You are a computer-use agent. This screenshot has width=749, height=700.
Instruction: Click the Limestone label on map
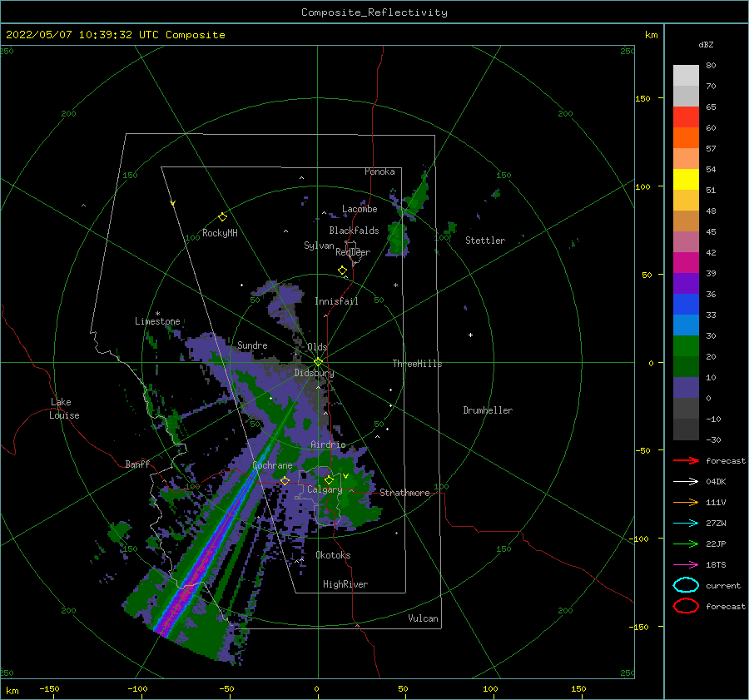click(x=157, y=321)
